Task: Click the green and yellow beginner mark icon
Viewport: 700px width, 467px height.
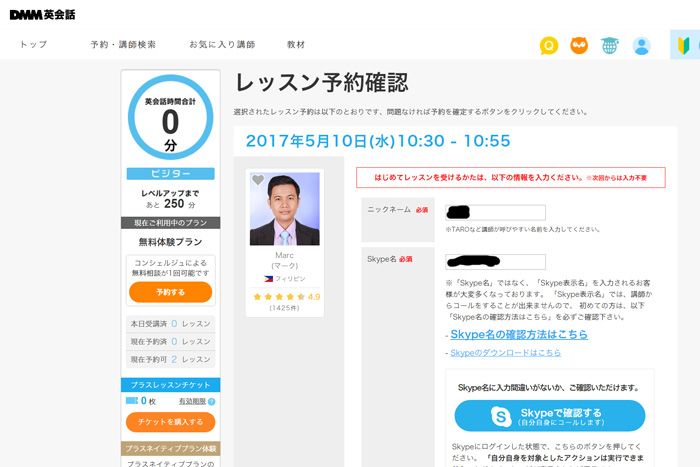Action: (683, 45)
